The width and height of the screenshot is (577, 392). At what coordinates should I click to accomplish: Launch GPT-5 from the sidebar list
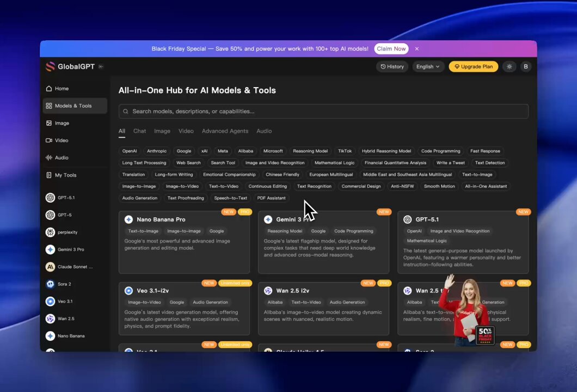[59, 215]
